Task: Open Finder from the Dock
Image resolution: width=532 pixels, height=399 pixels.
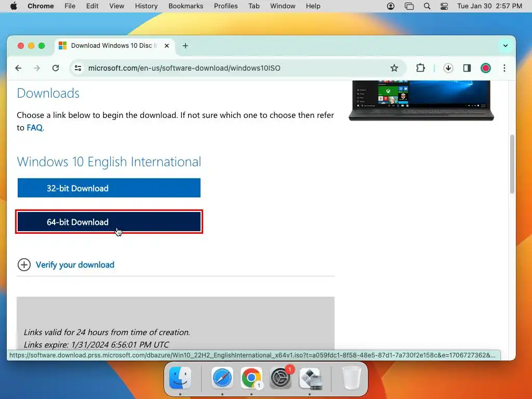Action: coord(180,378)
